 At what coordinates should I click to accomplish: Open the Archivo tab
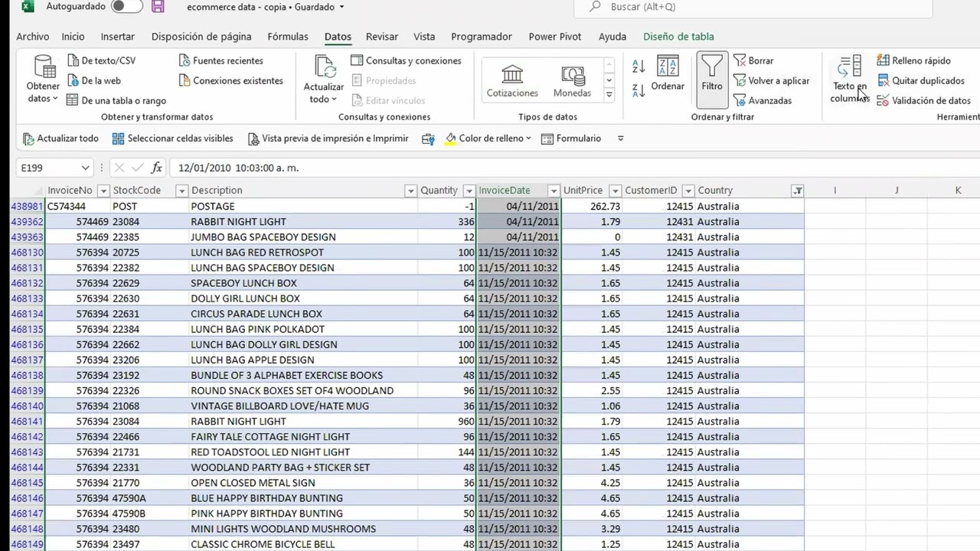tap(32, 36)
